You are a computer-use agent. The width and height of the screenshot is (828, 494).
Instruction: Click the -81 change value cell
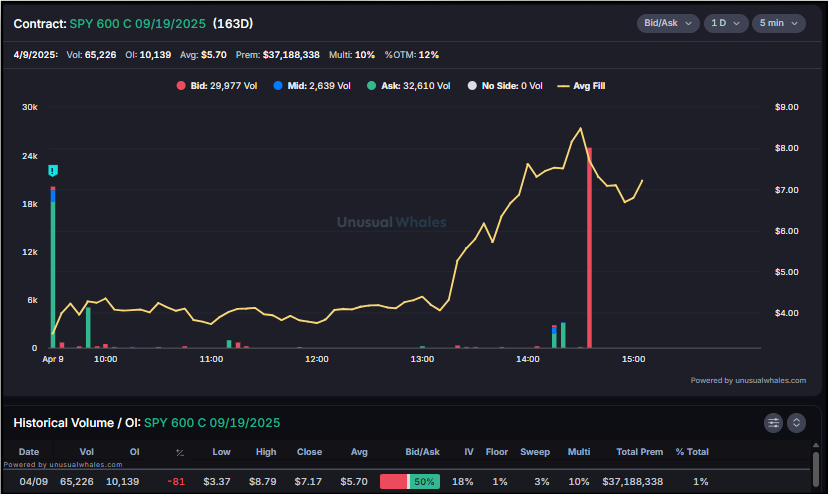(x=176, y=481)
